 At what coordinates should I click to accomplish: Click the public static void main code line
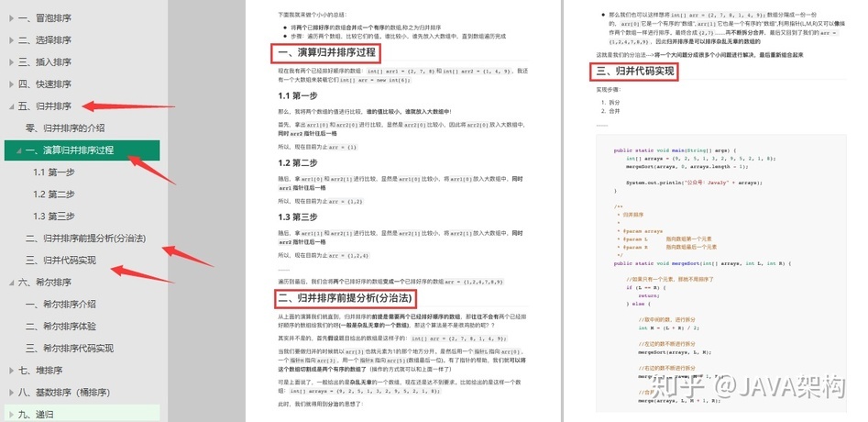coord(675,150)
